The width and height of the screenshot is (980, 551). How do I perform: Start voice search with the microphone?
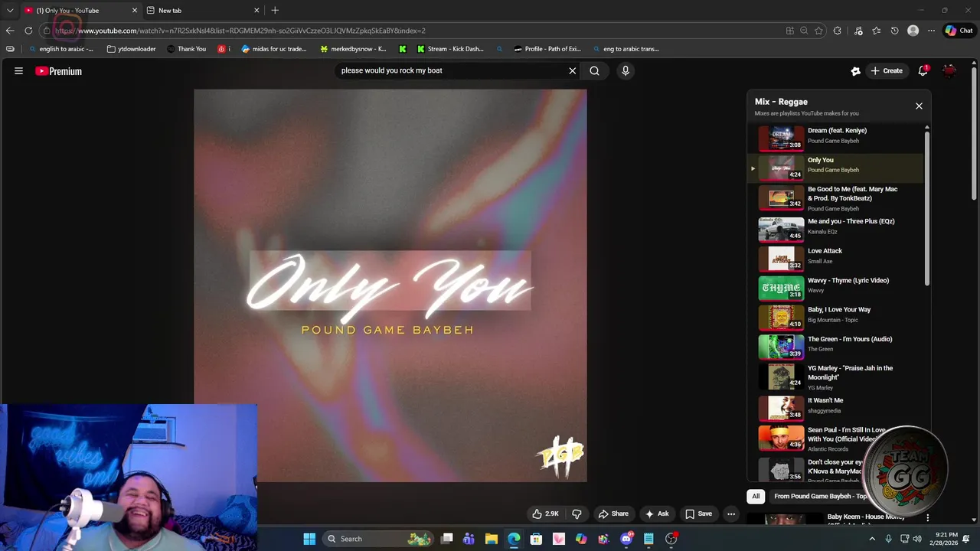626,70
